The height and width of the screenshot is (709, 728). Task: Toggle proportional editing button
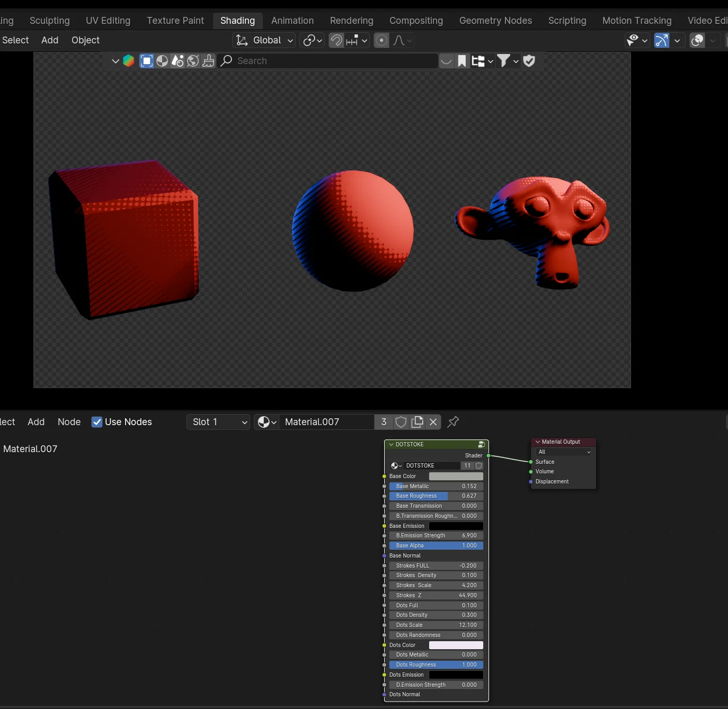[381, 40]
